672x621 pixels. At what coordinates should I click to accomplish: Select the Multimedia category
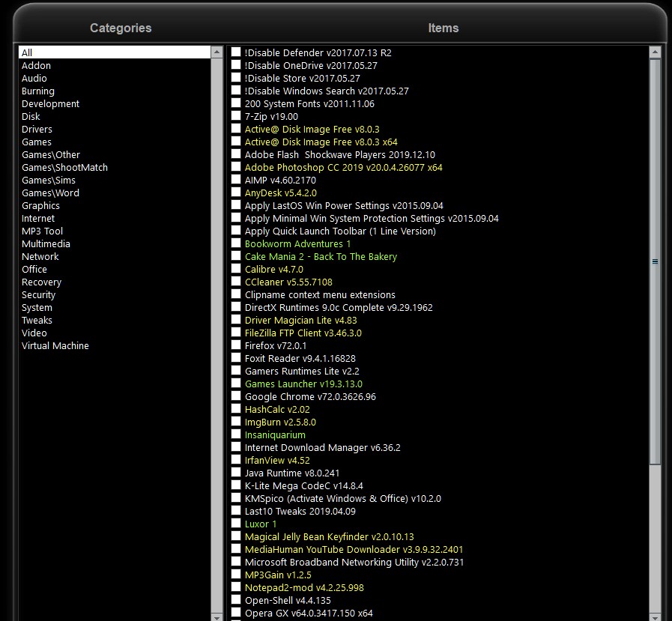pyautogui.click(x=46, y=244)
